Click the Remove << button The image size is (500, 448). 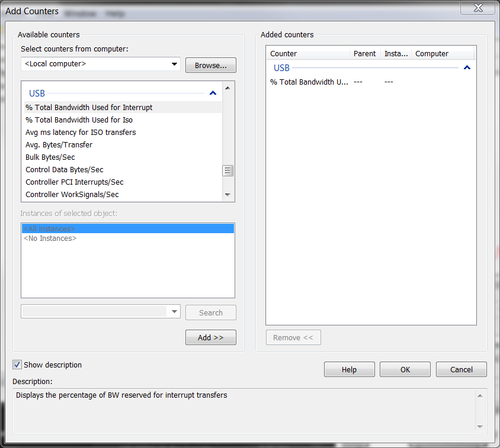(x=293, y=337)
